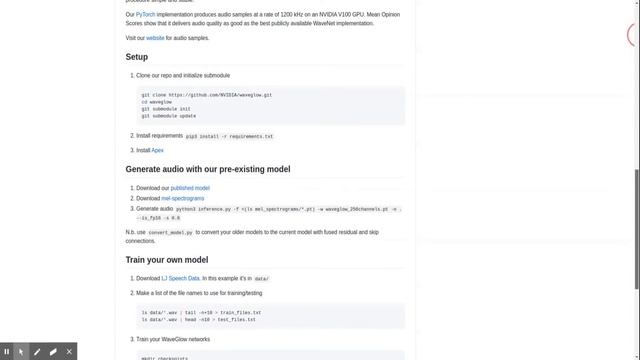Close the recording annotation toolbar
Image resolution: width=640 pixels, height=360 pixels.
point(69,351)
